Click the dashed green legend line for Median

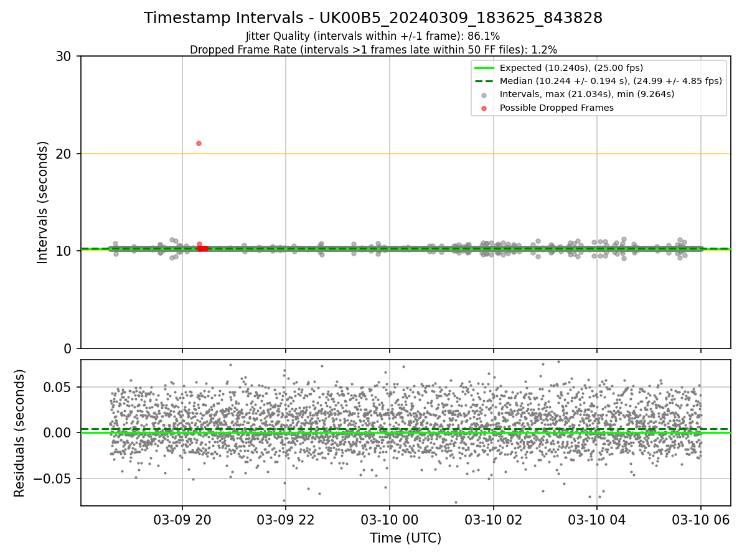[x=485, y=81]
